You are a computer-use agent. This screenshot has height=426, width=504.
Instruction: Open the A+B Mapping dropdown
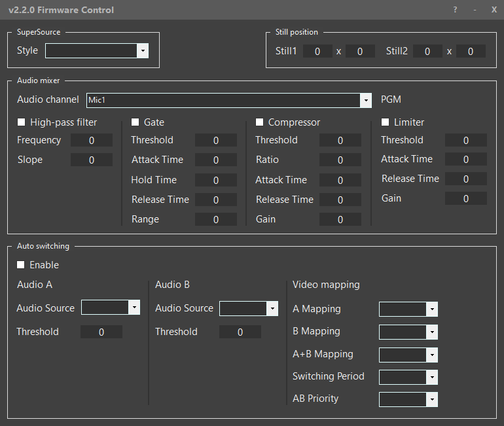(408, 355)
